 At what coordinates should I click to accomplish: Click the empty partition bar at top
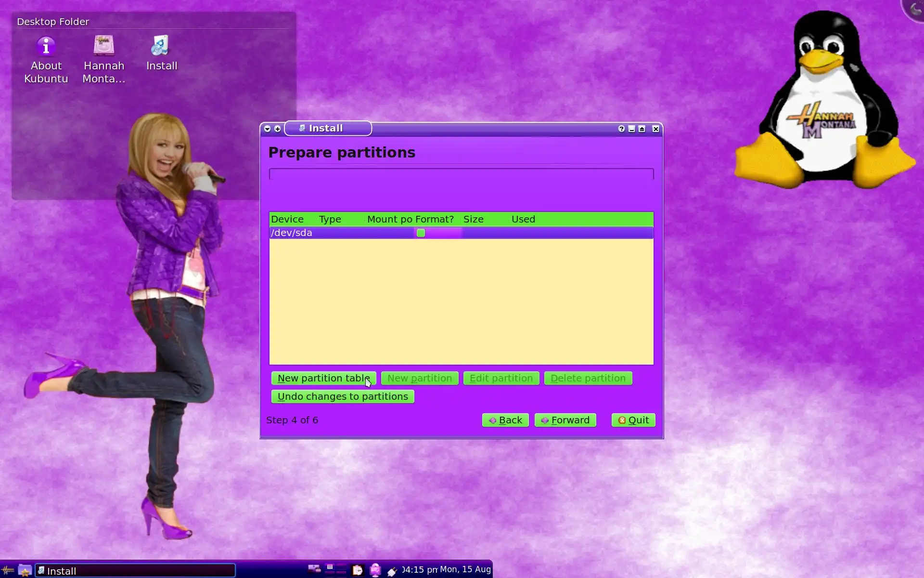tap(461, 174)
